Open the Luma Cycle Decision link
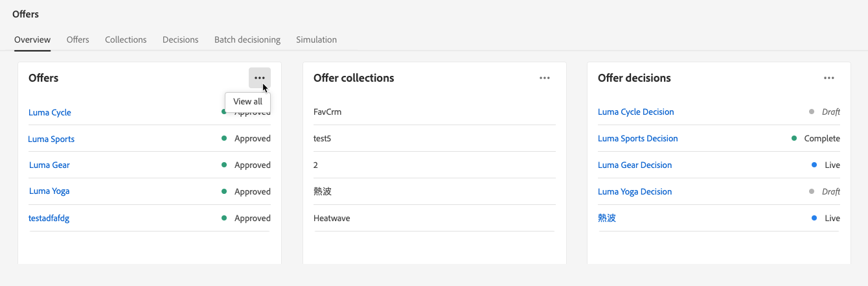The image size is (868, 286). (635, 112)
